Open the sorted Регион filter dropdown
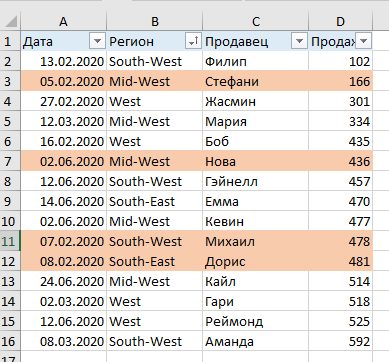389x362 pixels. point(193,41)
